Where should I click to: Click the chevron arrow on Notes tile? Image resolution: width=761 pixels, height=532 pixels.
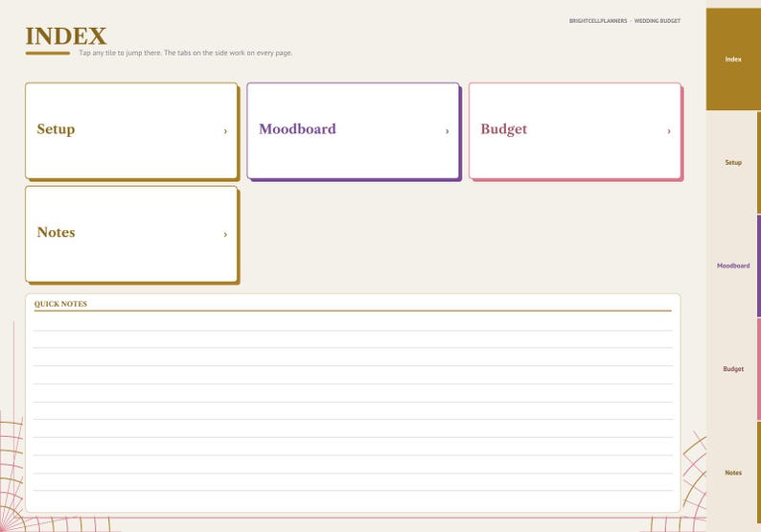(x=225, y=235)
